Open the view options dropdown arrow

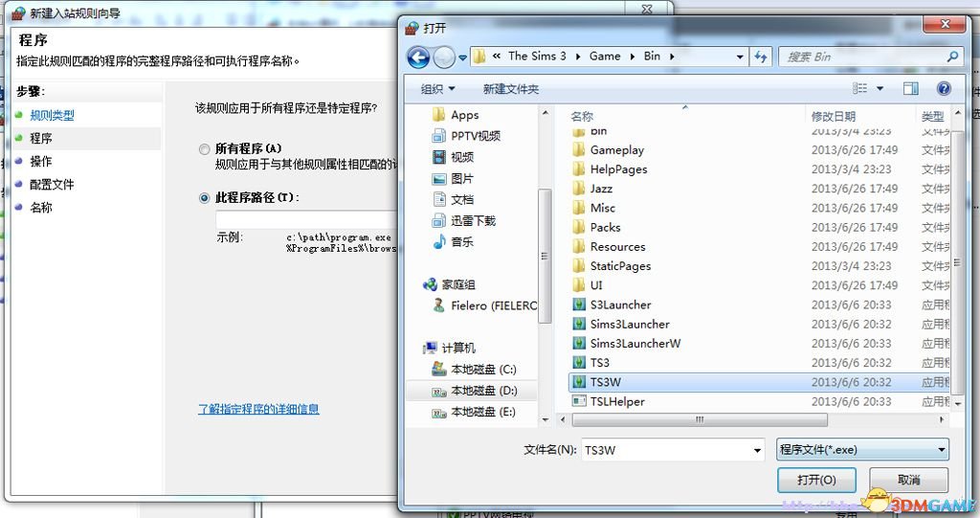click(x=880, y=88)
